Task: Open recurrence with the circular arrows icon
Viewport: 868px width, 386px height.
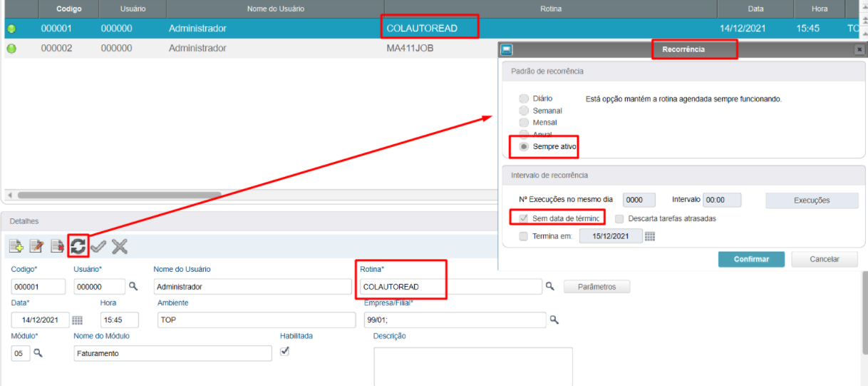Action: (78, 247)
